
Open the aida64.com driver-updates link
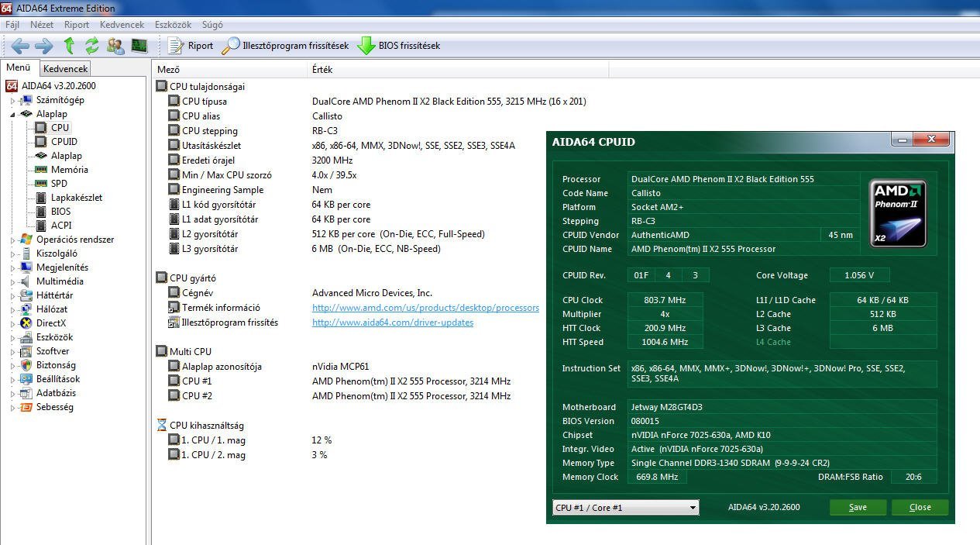[393, 323]
